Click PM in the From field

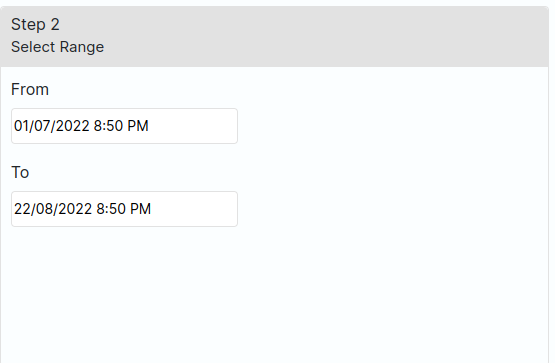135,126
